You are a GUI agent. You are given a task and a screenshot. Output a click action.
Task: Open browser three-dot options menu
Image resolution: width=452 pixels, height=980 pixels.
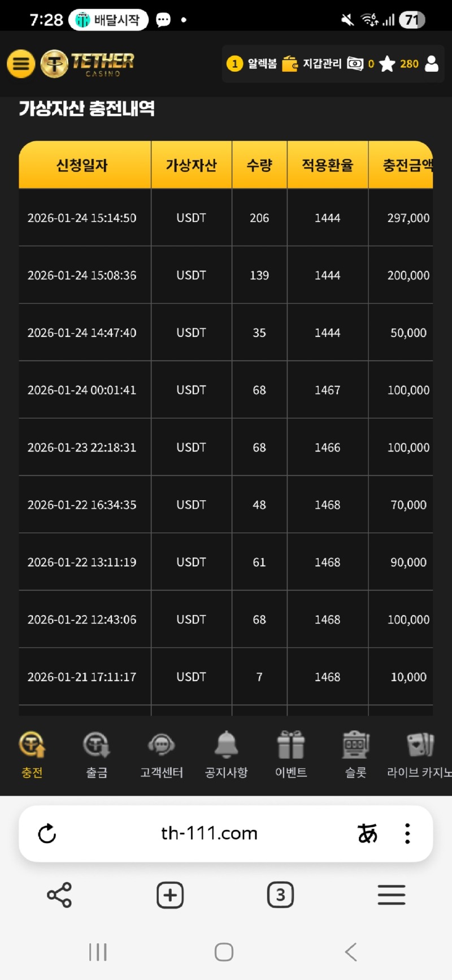tap(407, 834)
